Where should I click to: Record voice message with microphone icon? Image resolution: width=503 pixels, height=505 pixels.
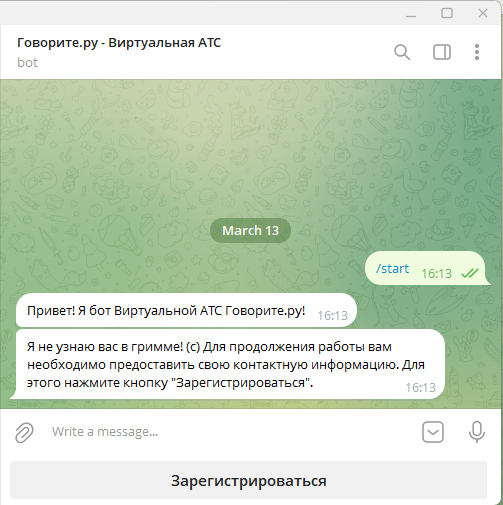pos(477,432)
